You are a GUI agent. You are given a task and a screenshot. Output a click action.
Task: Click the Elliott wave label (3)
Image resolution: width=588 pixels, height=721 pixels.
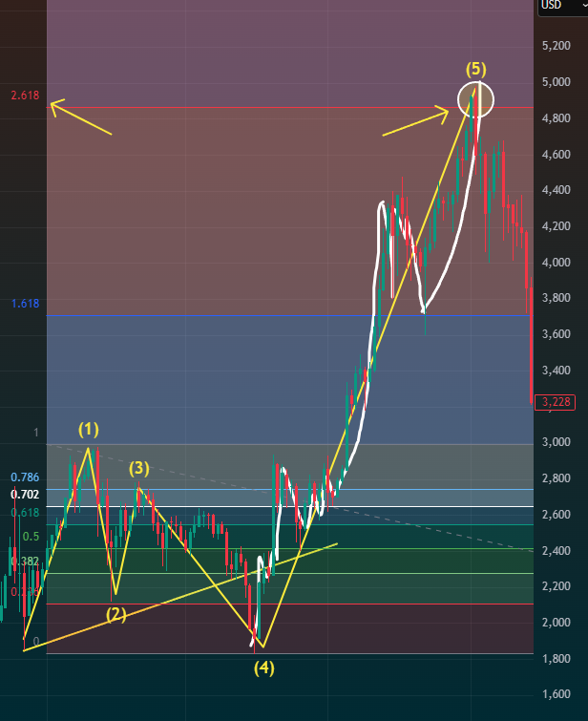tap(138, 469)
